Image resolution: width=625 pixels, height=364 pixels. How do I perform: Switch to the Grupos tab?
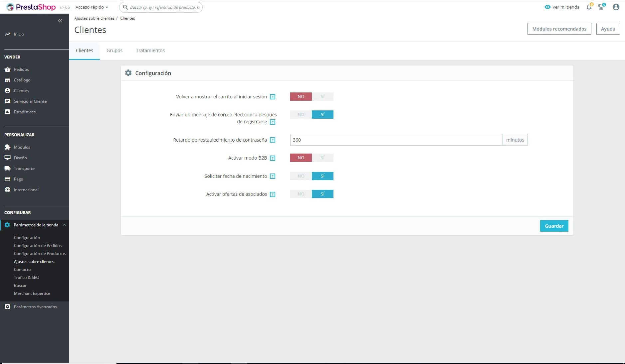point(114,51)
